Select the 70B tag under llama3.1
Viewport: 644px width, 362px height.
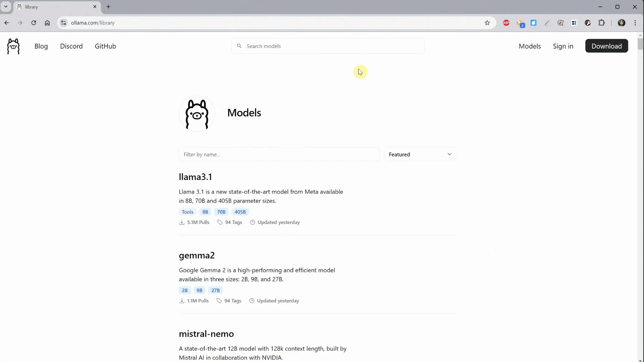point(221,212)
